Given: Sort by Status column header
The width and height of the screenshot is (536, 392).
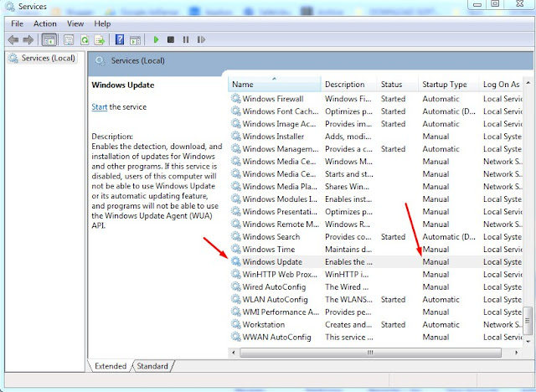Looking at the screenshot, I should click(398, 84).
